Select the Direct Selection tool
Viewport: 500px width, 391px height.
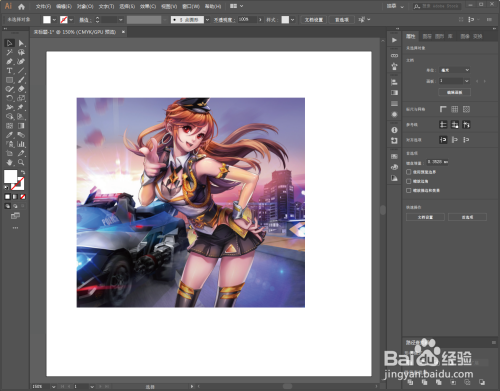coord(21,43)
